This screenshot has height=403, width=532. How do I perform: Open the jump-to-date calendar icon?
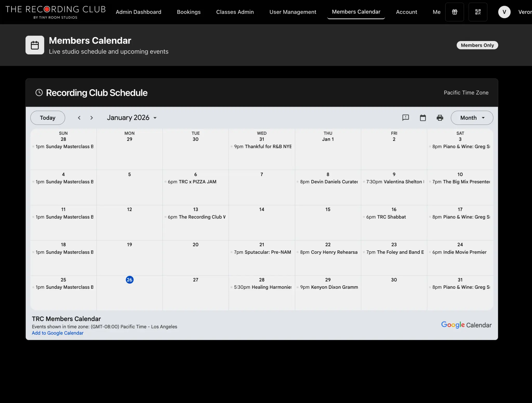tap(423, 118)
